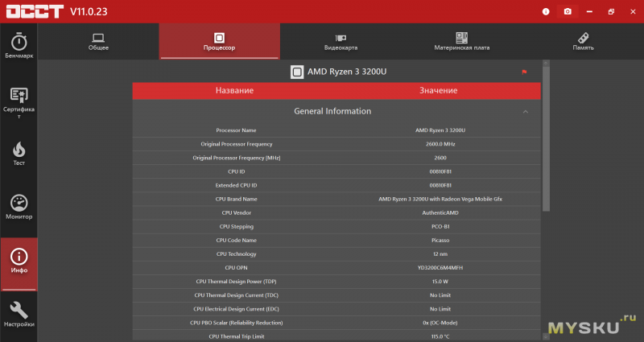Open the Бенчмарк stopwatch section

19,46
